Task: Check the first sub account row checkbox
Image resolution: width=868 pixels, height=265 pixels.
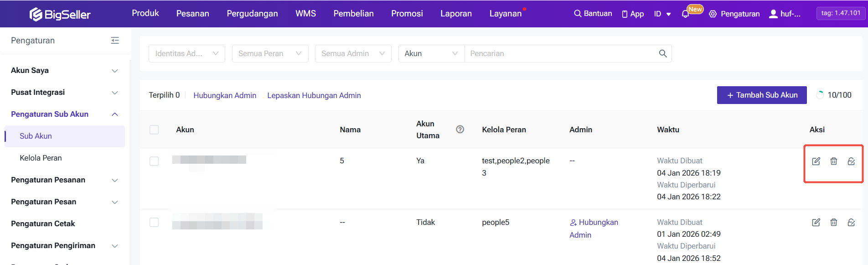Action: 154,161
